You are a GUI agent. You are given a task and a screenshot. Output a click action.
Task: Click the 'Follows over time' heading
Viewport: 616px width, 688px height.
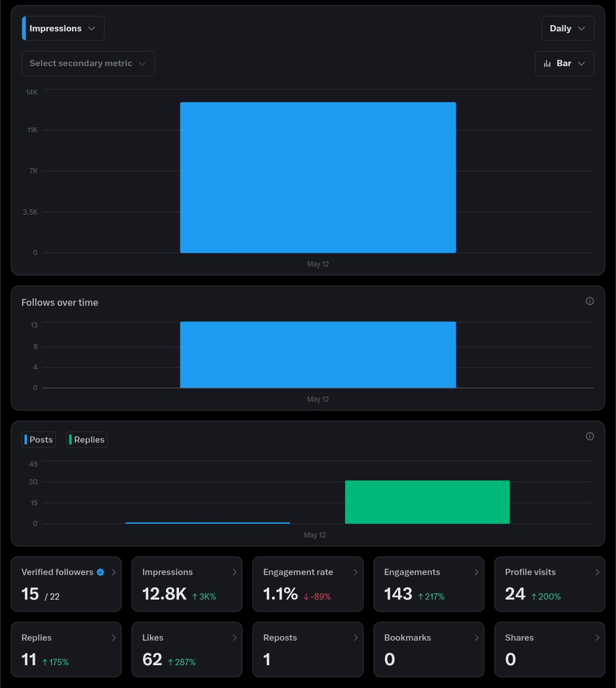click(60, 302)
